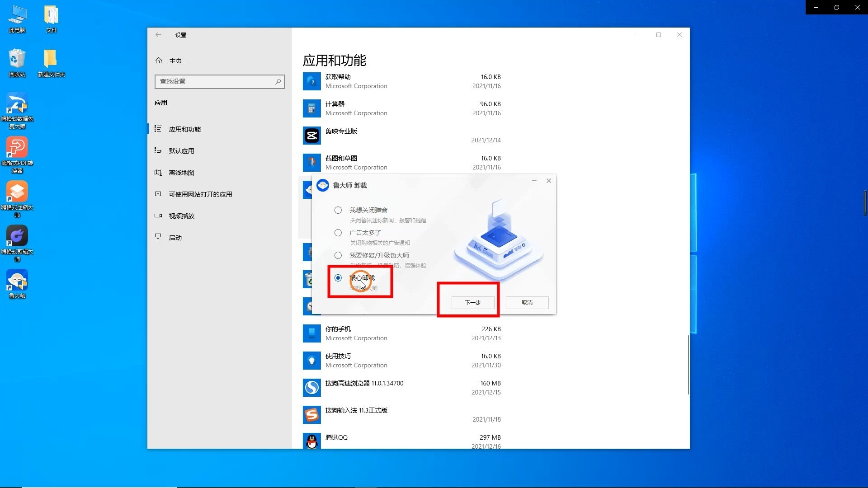The width and height of the screenshot is (868, 488).
Task: Open 视频播放 in the sidebar
Action: (219, 216)
